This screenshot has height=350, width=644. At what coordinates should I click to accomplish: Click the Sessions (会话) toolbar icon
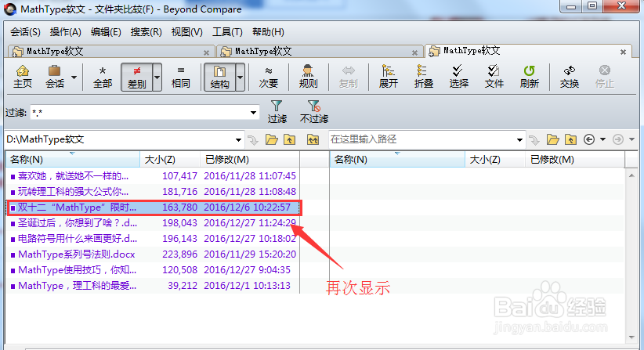pyautogui.click(x=55, y=77)
